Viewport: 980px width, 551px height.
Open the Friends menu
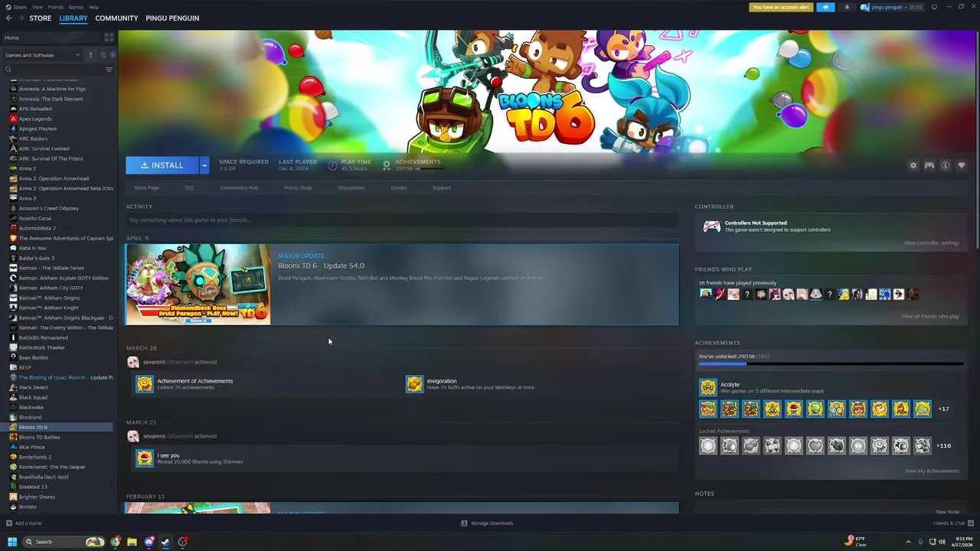click(x=56, y=7)
